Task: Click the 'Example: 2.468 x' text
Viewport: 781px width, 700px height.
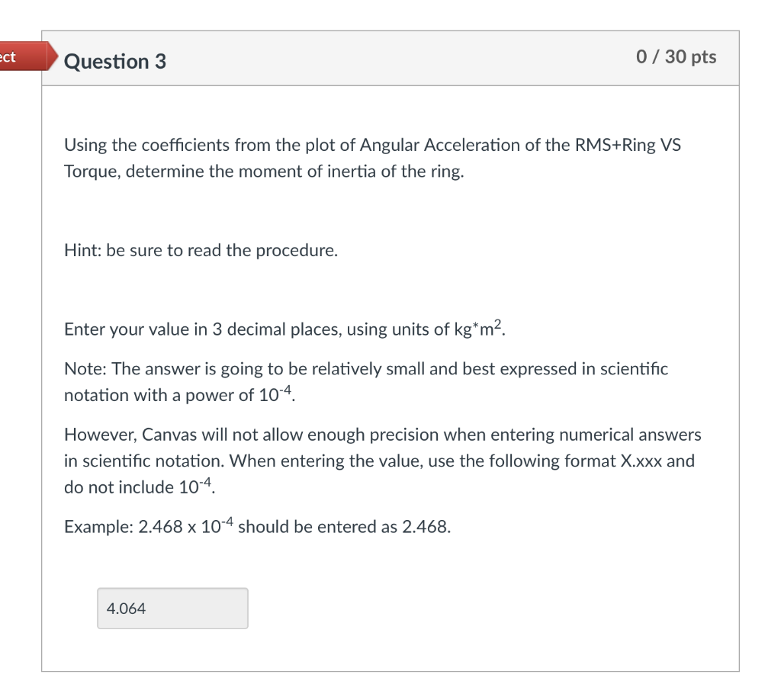Action: (x=145, y=527)
